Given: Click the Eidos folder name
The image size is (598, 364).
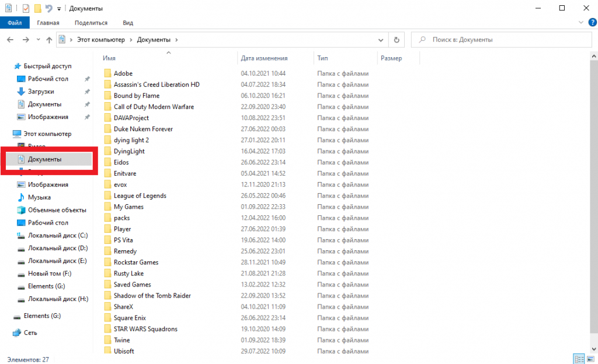Looking at the screenshot, I should [121, 162].
